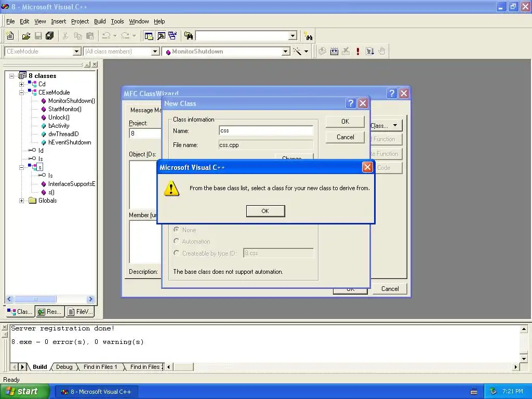Screen dimensions: 532x399
Task: Click the Compile toolbar icon
Action: 322,51
